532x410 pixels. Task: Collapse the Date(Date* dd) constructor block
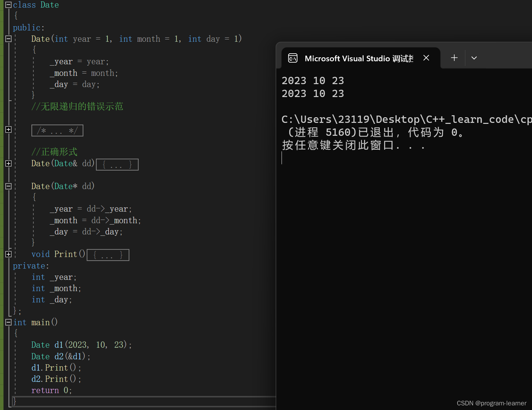[9, 186]
